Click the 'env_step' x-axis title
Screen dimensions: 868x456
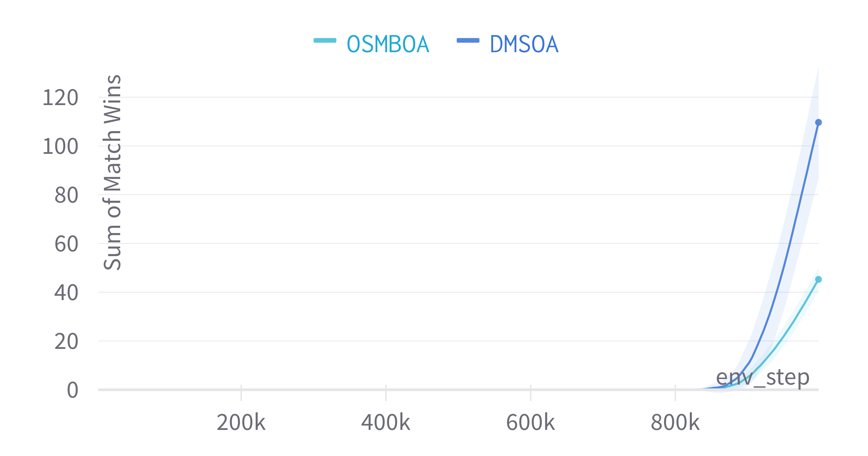(x=762, y=377)
